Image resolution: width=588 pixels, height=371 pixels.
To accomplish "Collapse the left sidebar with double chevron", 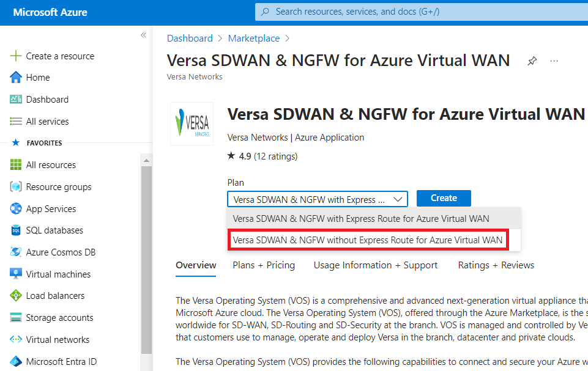I will coord(143,35).
